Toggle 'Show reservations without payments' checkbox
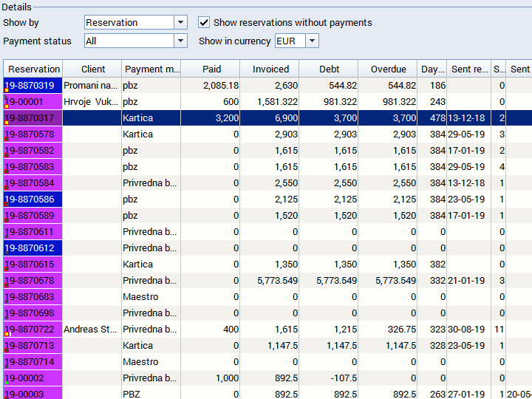 tap(205, 23)
